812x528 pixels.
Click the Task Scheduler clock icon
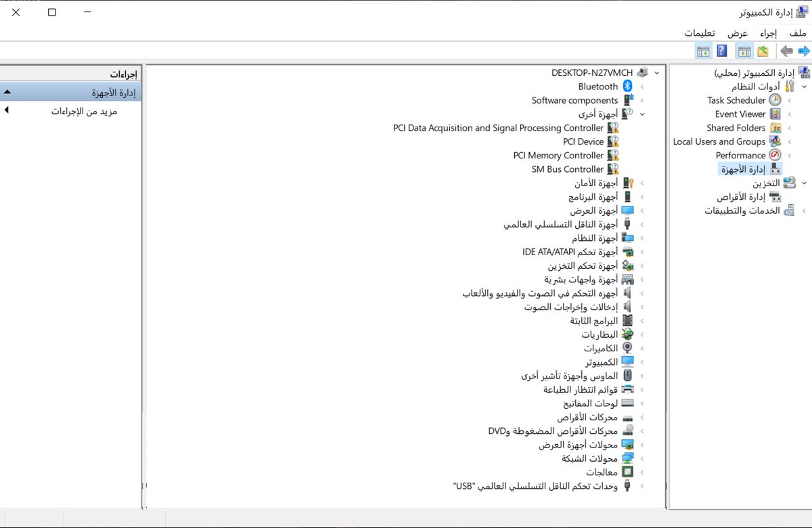click(775, 100)
